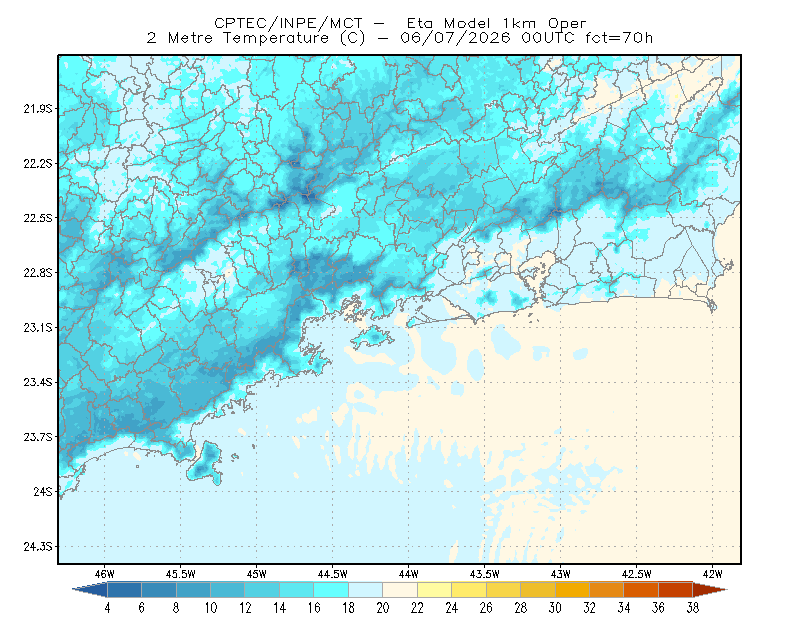Click the longitude label 46W
Viewport: 800px width, 618px height.
point(105,574)
